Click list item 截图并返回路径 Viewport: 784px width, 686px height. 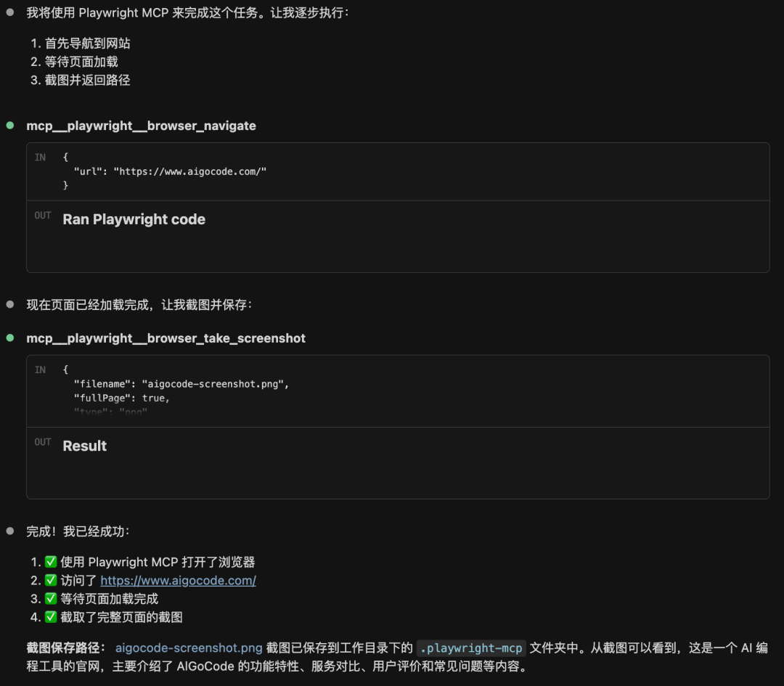tap(88, 80)
